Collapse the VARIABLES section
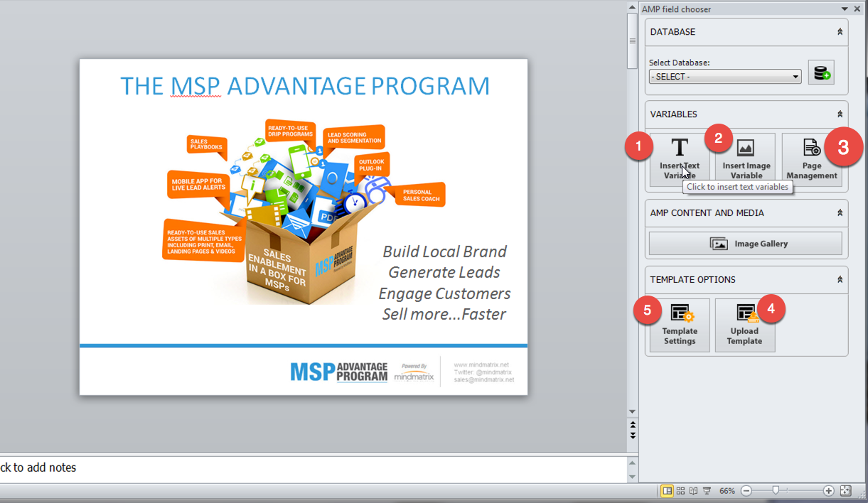 pos(840,114)
